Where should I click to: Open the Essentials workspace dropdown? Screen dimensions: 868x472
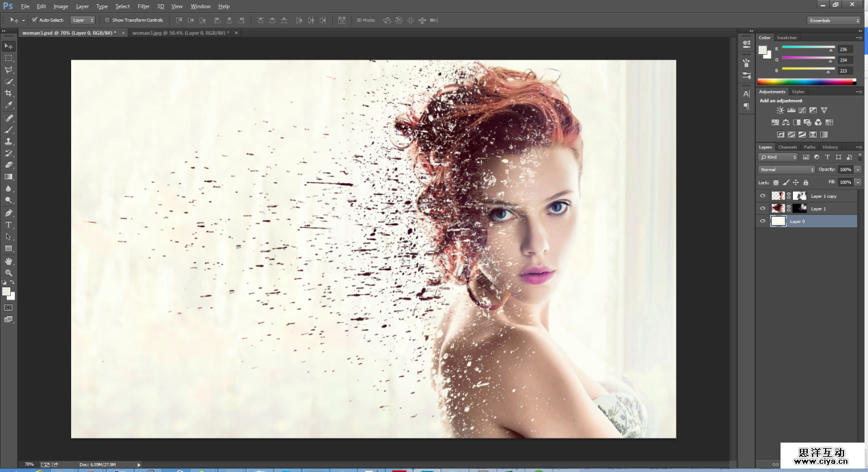point(833,21)
